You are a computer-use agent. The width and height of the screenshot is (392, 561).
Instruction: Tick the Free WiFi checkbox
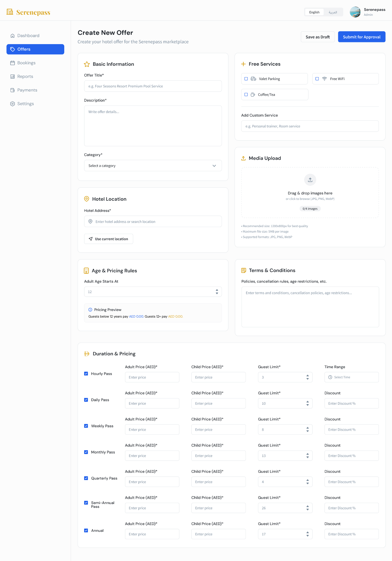coord(317,79)
